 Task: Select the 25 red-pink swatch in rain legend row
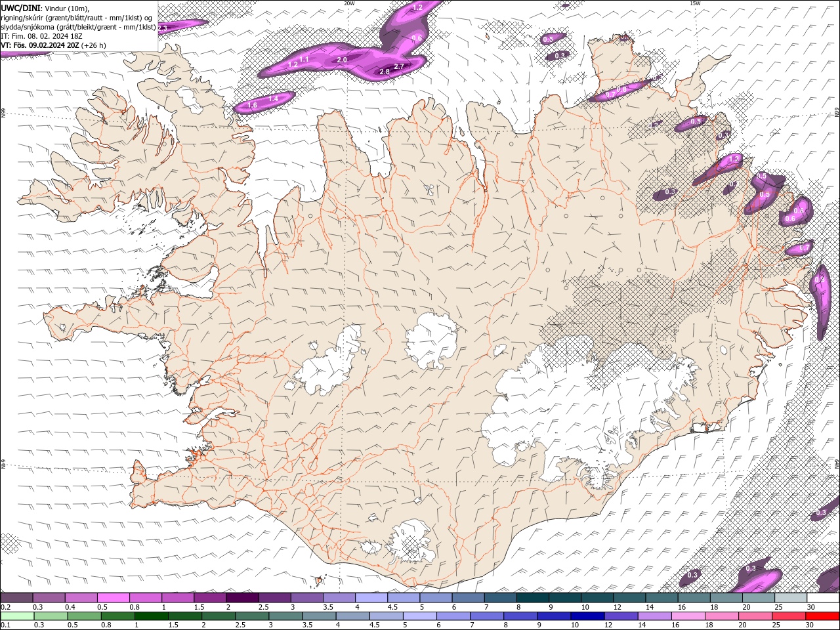(788, 616)
